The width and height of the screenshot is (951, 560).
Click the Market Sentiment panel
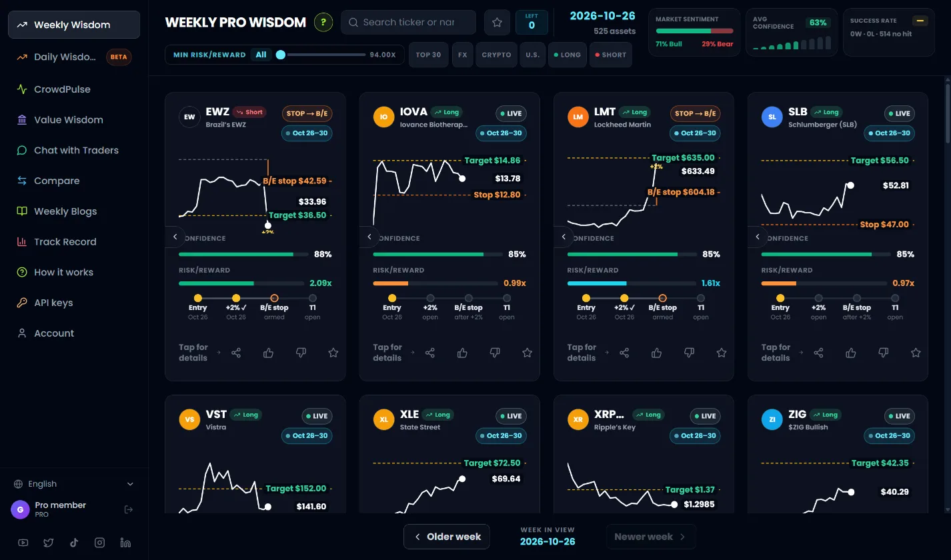tap(694, 32)
